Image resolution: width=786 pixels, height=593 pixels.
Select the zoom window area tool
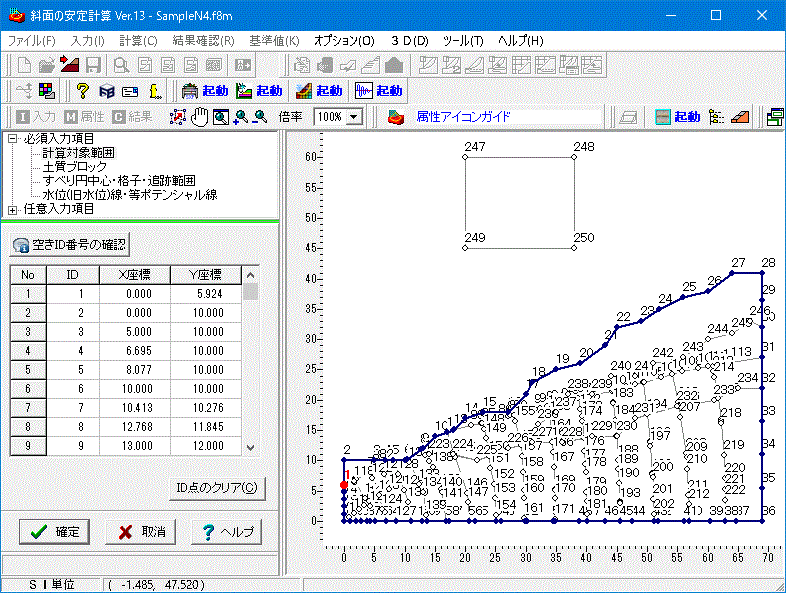pyautogui.click(x=220, y=117)
